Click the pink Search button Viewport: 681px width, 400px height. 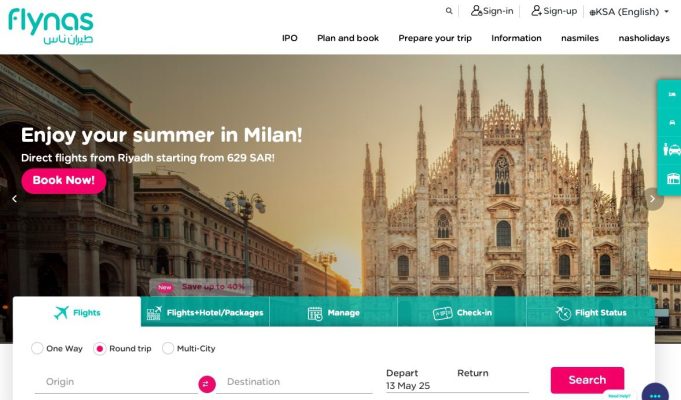pos(587,380)
